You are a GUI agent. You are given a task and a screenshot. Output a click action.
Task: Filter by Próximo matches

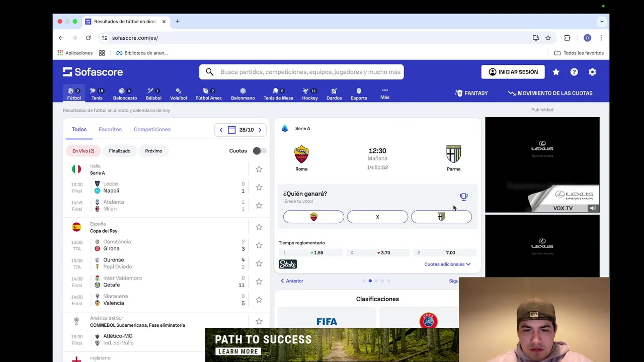[153, 151]
